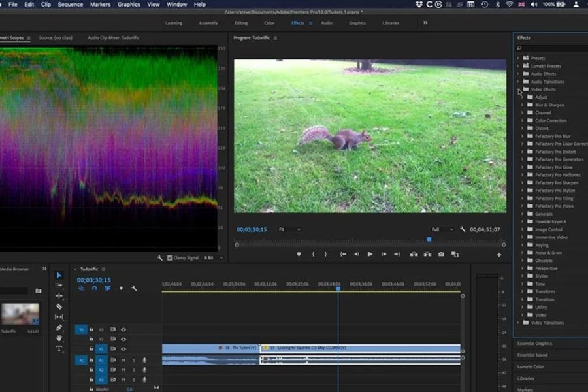Viewport: 588px width, 392px height.
Task: Play the sequence in Program monitor
Action: (x=370, y=254)
